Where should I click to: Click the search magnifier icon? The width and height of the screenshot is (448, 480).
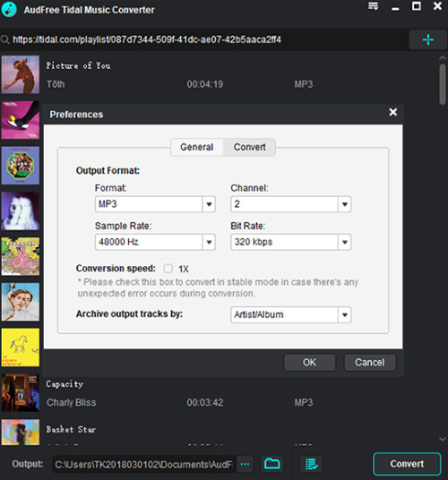[x=4, y=39]
